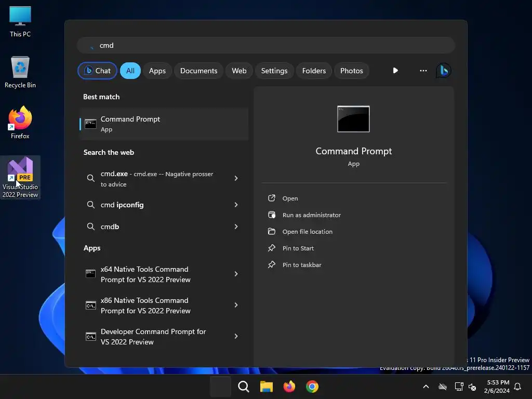Open the three-dots options menu
The height and width of the screenshot is (399, 532).
tap(423, 71)
